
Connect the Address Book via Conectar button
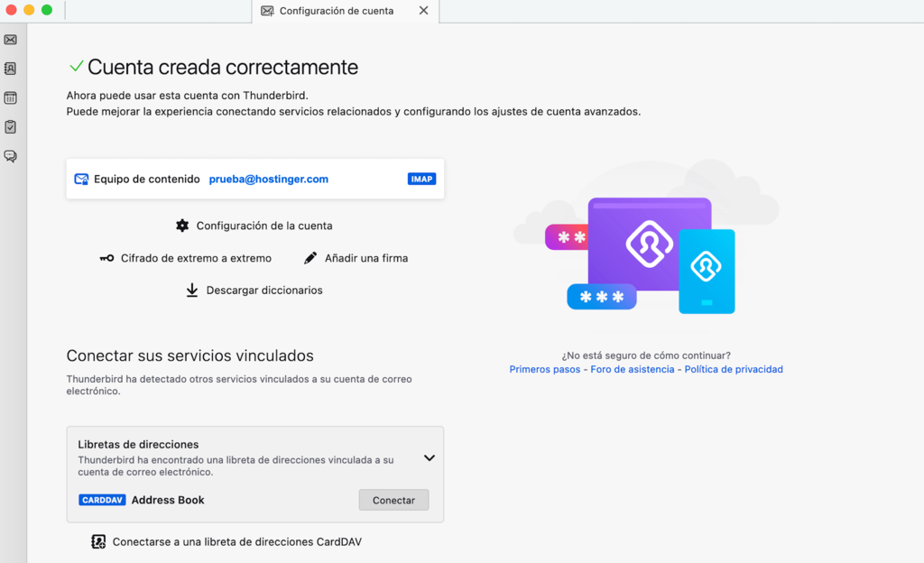(x=393, y=500)
